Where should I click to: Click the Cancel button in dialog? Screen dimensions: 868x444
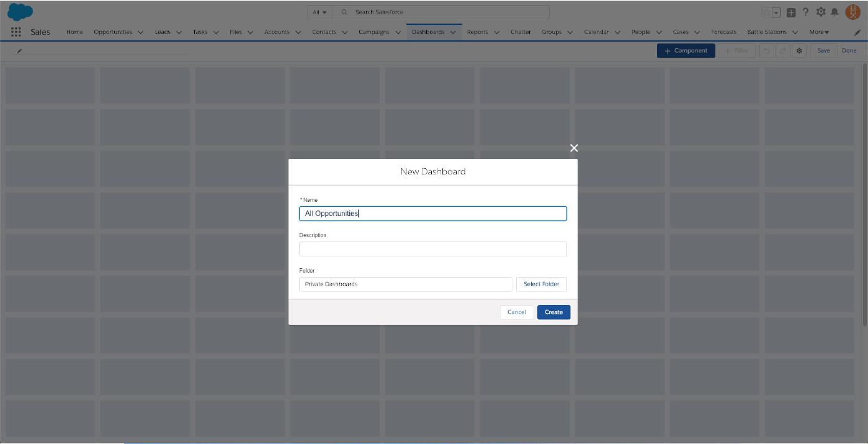516,312
